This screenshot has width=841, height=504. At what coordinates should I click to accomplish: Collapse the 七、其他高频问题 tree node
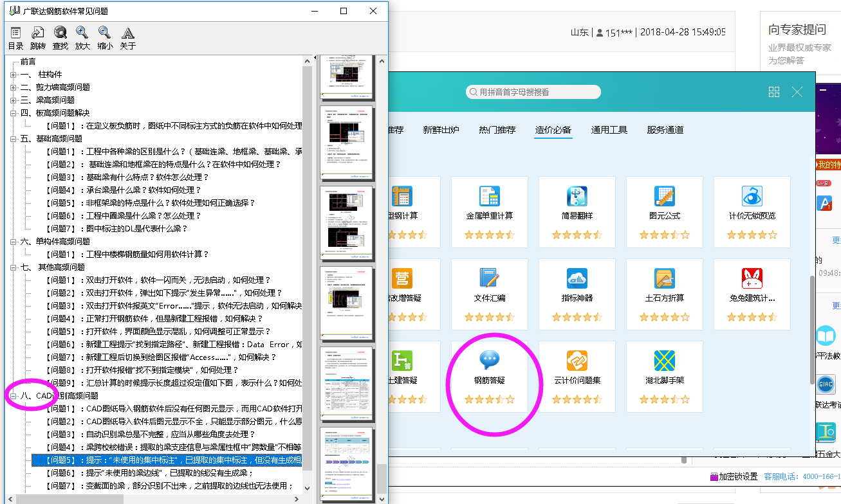[x=13, y=267]
